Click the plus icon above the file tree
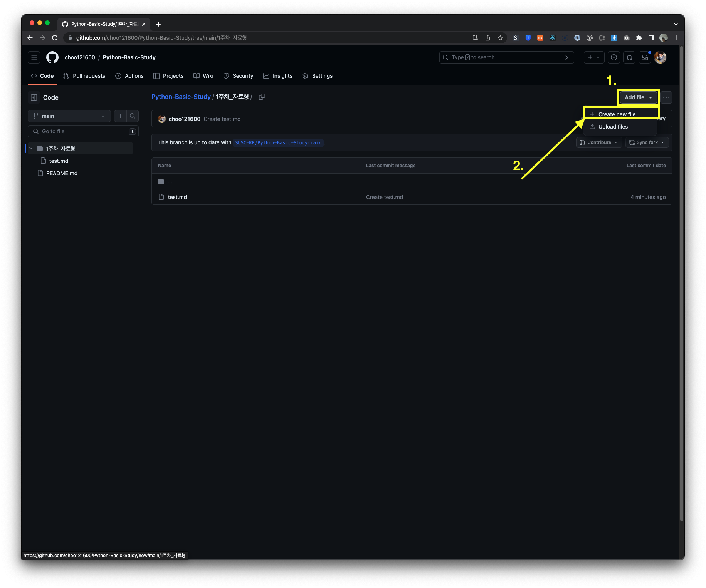This screenshot has width=706, height=588. tap(120, 116)
